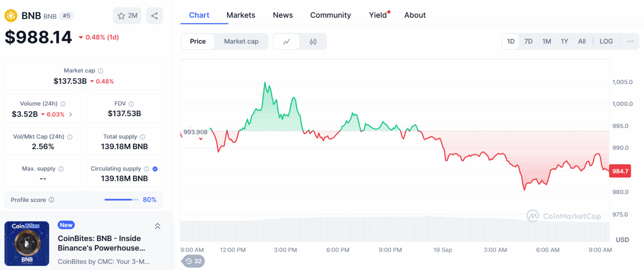Expand the Volume (24h) details arrow
Image resolution: width=644 pixels, height=270 pixels.
point(70,114)
